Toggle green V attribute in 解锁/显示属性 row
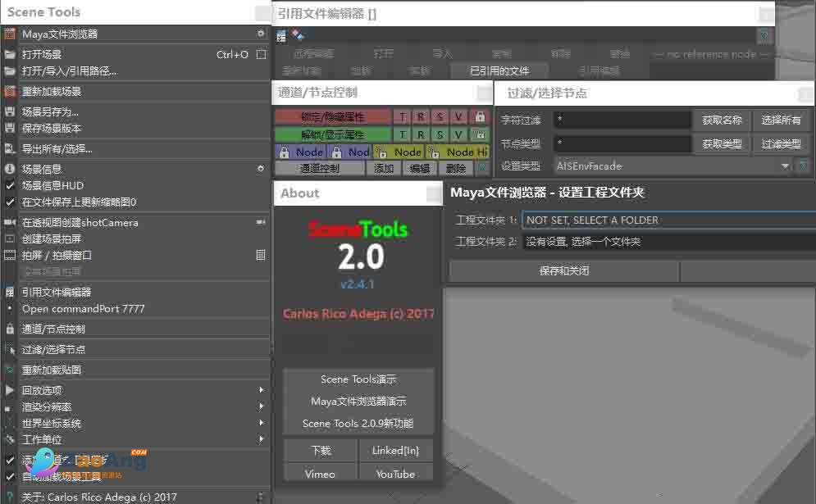The height and width of the screenshot is (504, 816). [458, 134]
